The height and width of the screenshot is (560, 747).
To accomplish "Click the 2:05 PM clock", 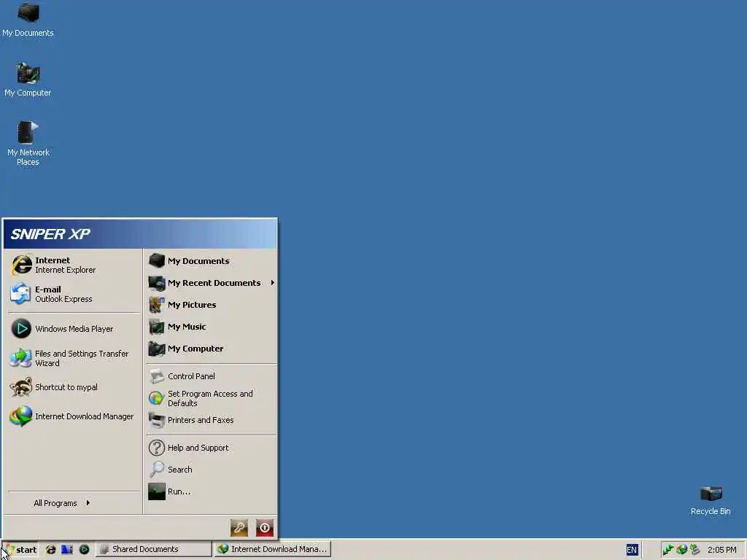I will (x=721, y=550).
